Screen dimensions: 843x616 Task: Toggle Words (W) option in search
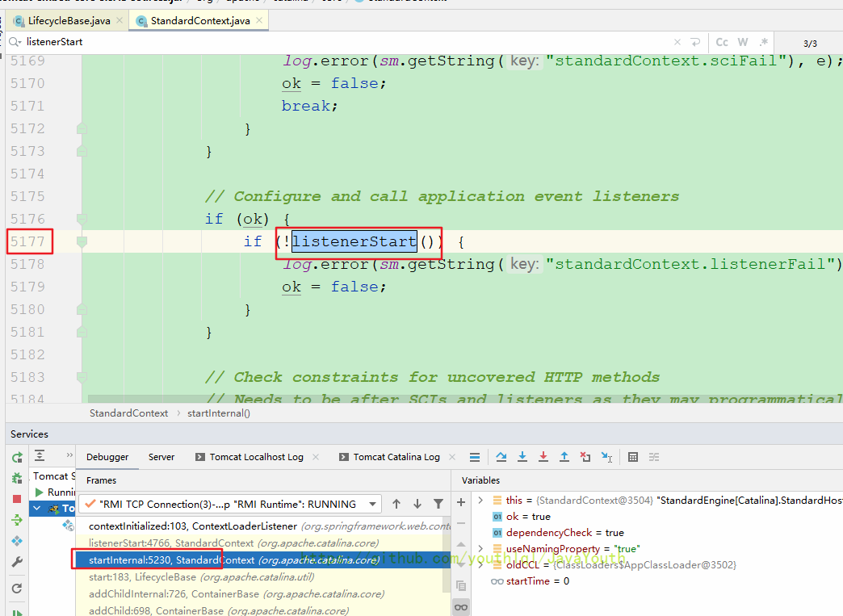743,42
